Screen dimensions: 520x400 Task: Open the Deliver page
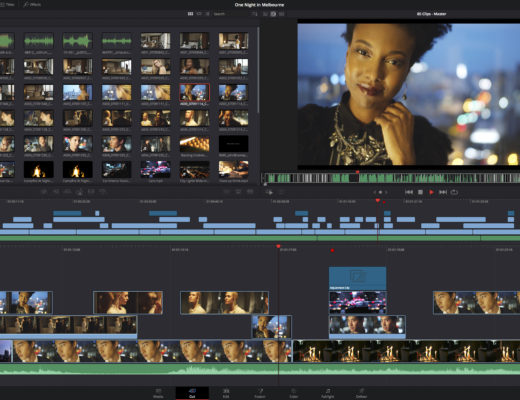[x=361, y=393]
